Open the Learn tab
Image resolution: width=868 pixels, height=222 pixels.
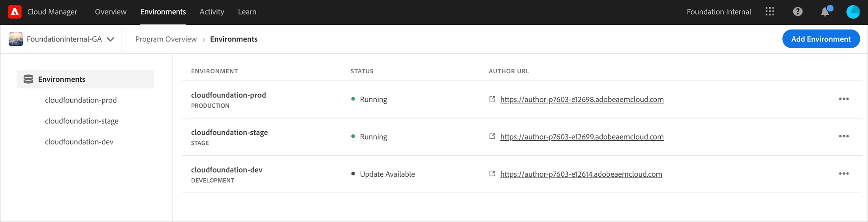coord(247,12)
